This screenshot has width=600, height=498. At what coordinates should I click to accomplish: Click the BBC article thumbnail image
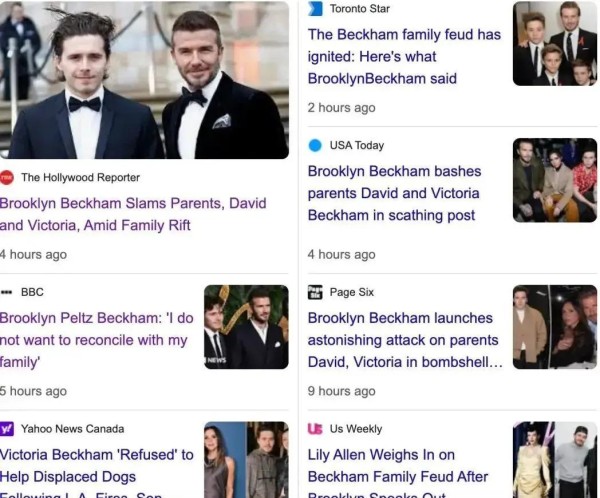[246, 327]
